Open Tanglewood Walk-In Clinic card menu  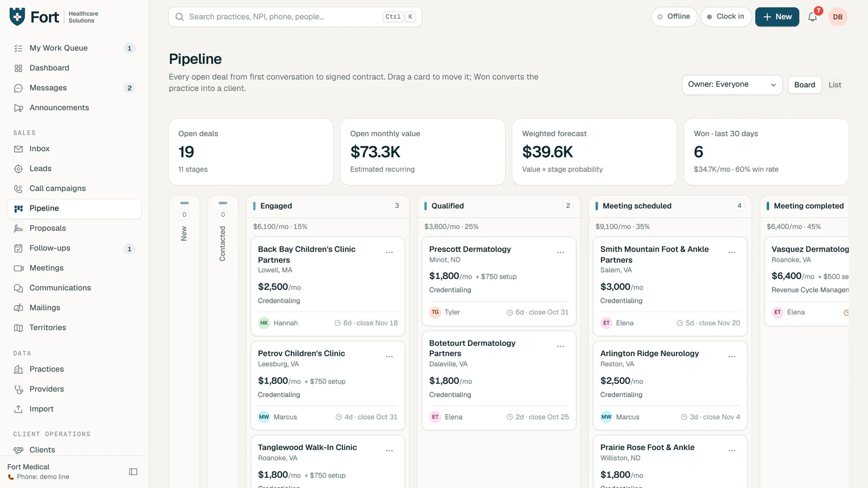[x=390, y=451]
